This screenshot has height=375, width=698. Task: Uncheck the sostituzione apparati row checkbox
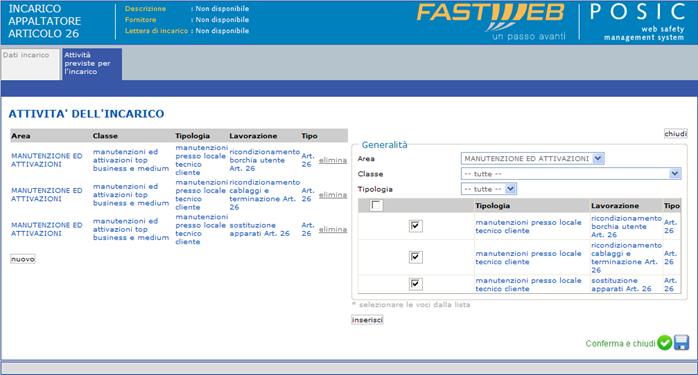point(415,284)
